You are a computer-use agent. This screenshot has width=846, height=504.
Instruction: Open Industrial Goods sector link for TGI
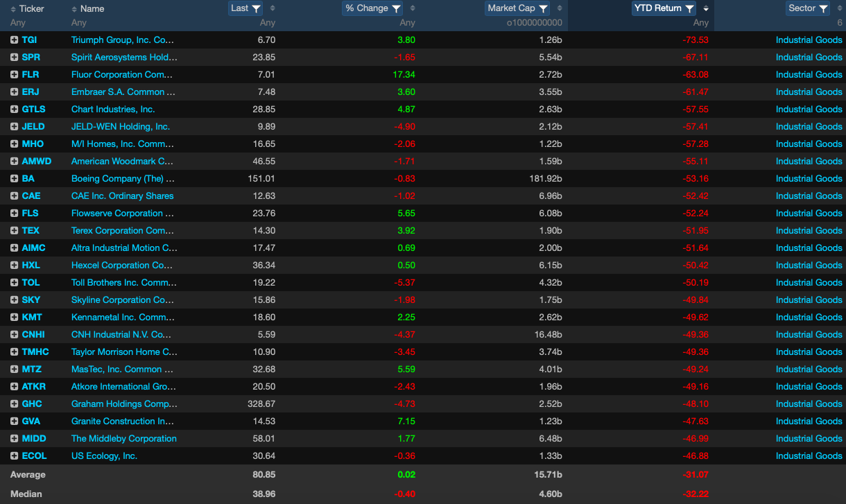(x=809, y=40)
